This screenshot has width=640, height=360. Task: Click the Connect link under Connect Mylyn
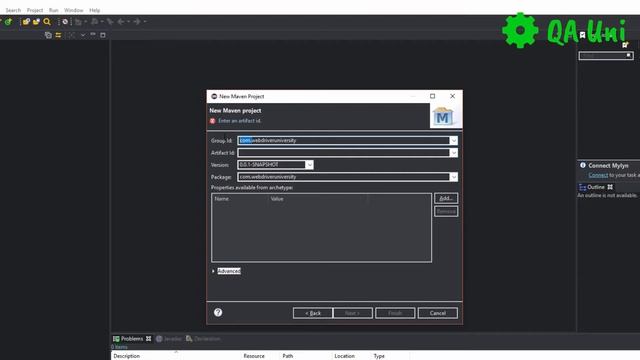(x=598, y=175)
